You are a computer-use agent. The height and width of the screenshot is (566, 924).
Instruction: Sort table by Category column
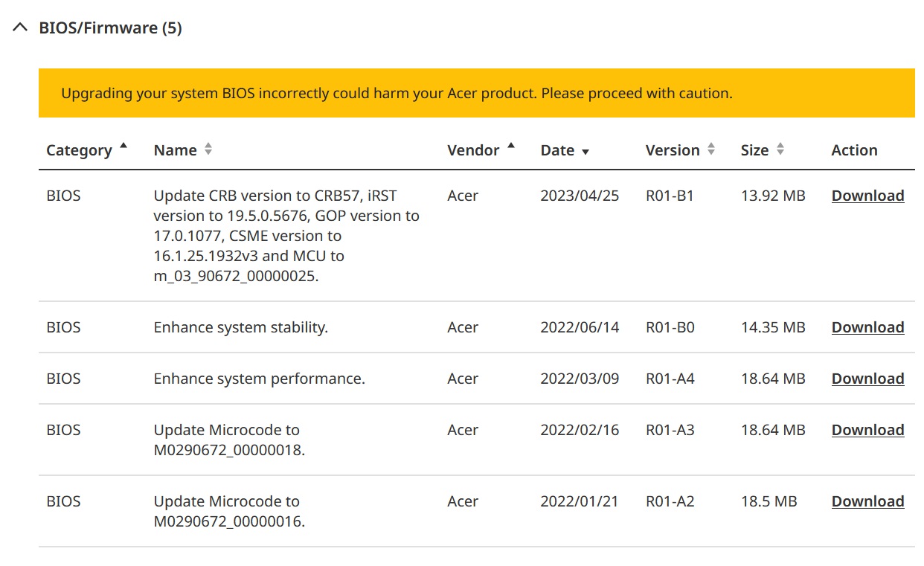87,149
